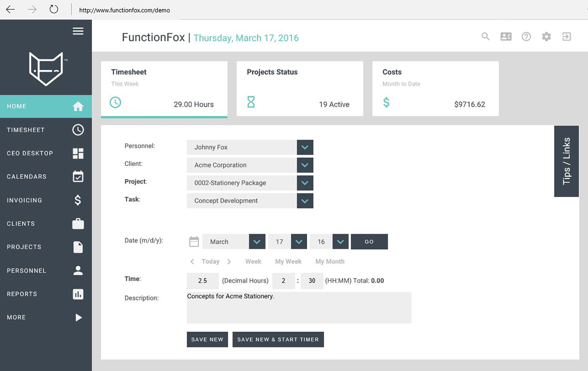Select the Projects Status summary card
The width and height of the screenshot is (588, 371).
300,89
